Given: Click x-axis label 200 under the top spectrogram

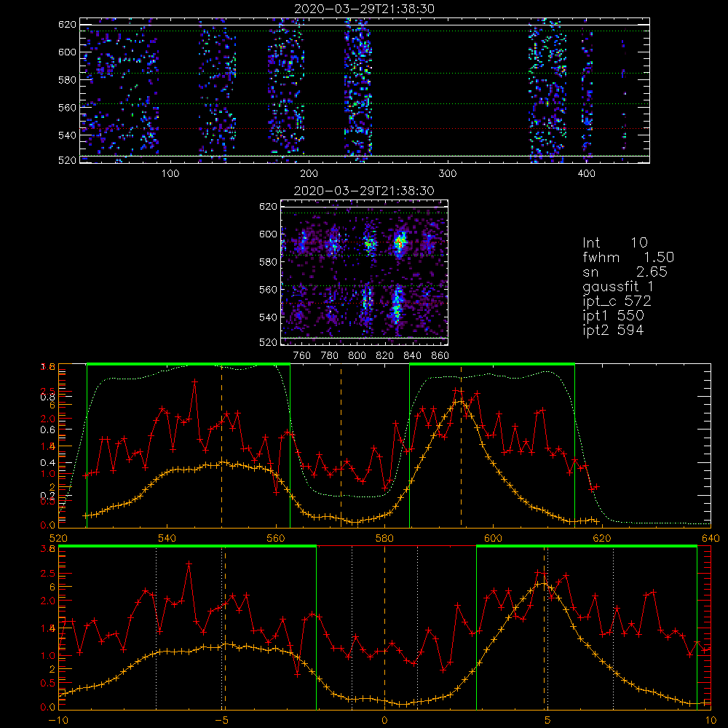Looking at the screenshot, I should tap(309, 174).
